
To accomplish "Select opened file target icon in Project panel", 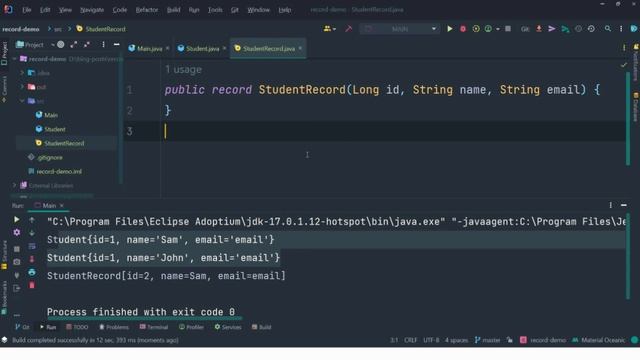I will point(60,44).
